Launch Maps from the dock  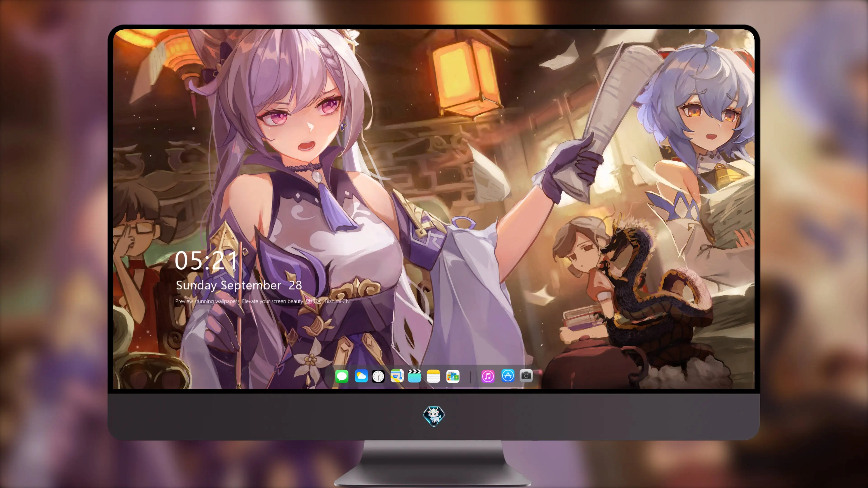(x=397, y=376)
